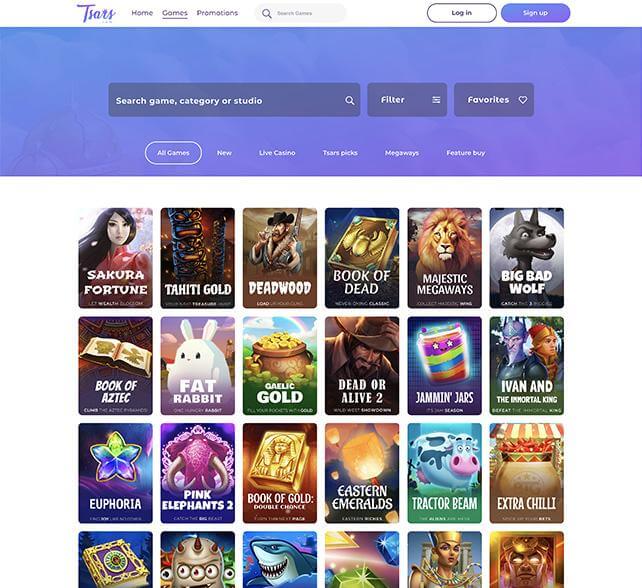Open the Big Bad Wolf game tile

[527, 258]
